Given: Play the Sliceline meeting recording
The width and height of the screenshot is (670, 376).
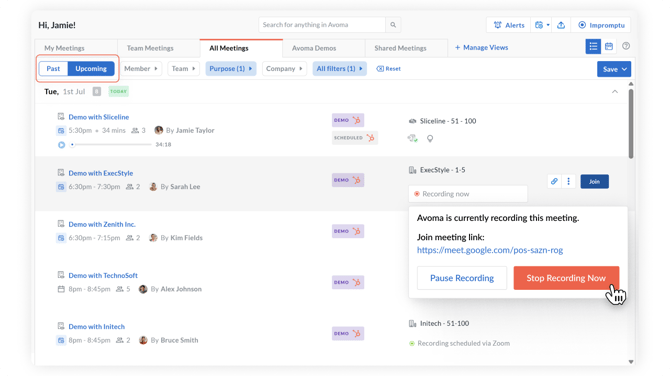Looking at the screenshot, I should point(61,145).
